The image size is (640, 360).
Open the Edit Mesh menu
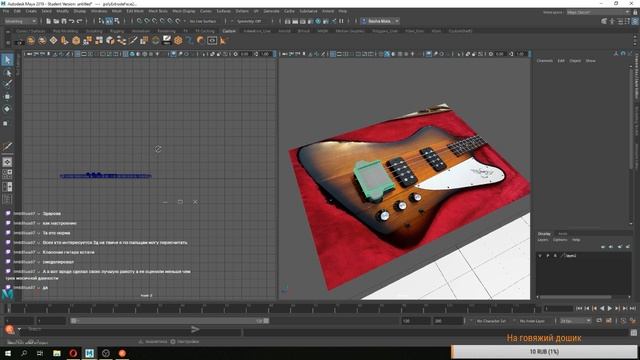click(x=135, y=11)
